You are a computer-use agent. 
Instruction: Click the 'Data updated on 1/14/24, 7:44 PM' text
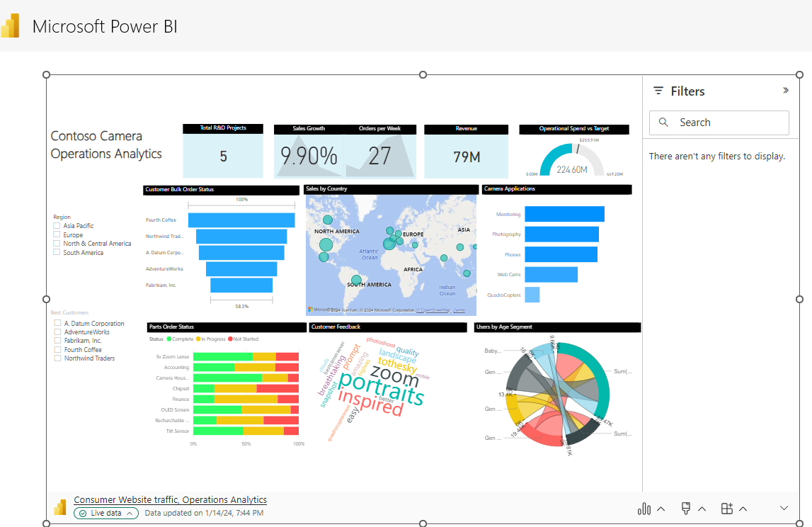(204, 513)
